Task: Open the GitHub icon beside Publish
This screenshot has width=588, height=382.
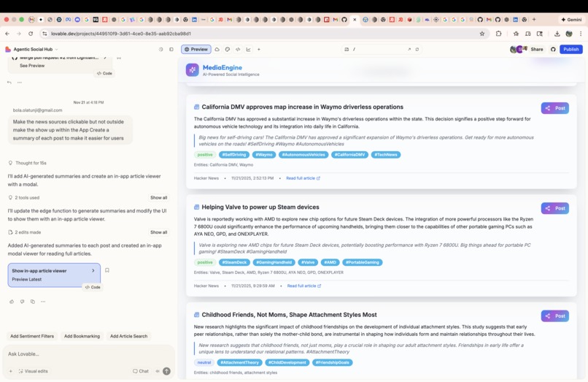Action: (x=553, y=49)
